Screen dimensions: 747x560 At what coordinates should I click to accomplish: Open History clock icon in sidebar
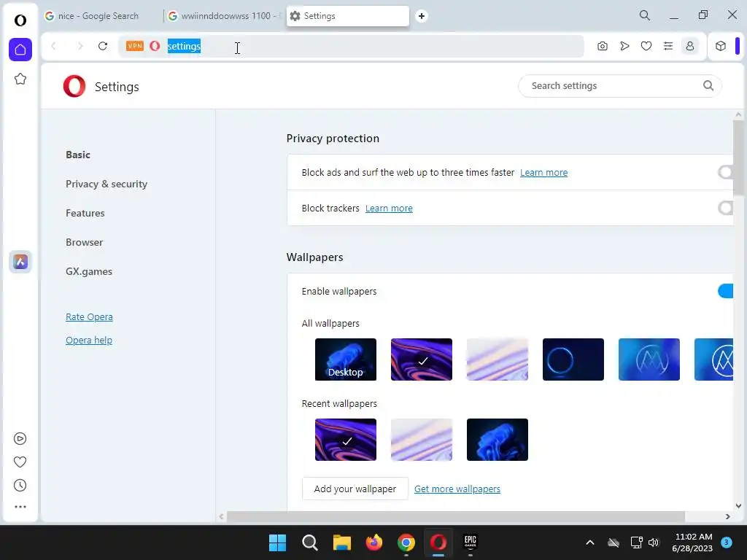[x=20, y=485]
